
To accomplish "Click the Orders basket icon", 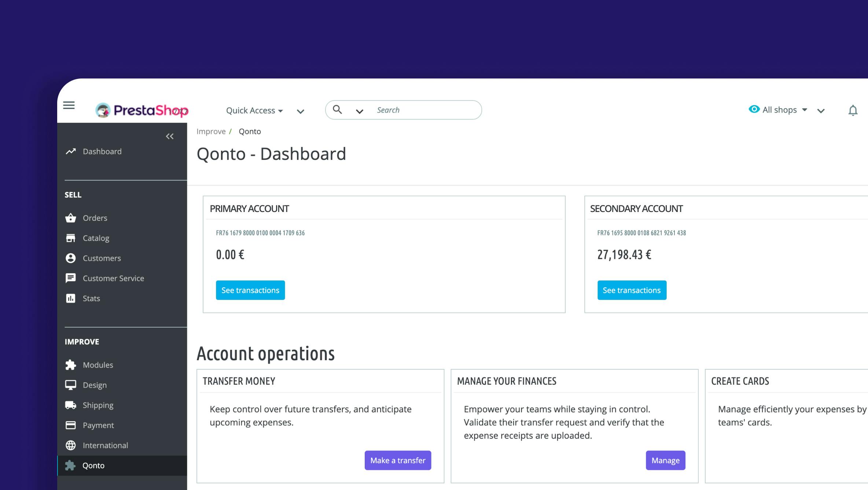I will (71, 218).
